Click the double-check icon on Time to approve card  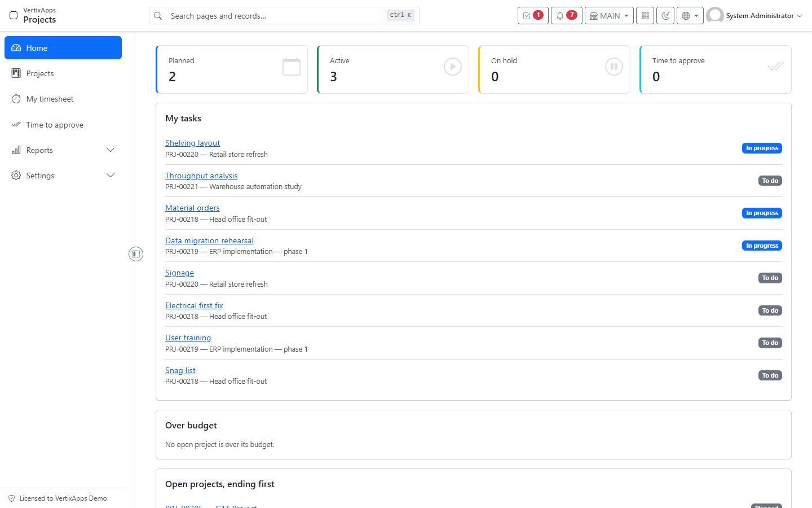[775, 67]
